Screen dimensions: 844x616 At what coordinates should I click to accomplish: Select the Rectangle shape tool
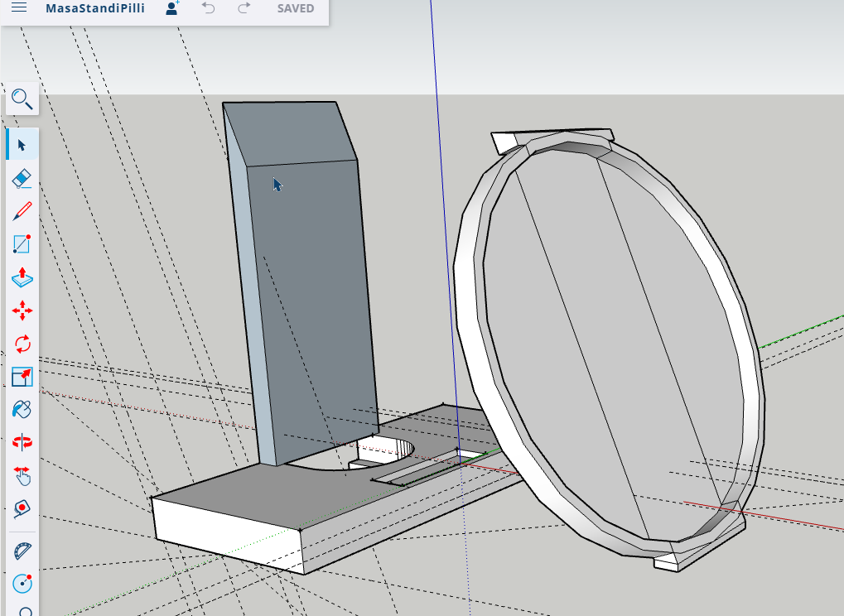(x=22, y=244)
